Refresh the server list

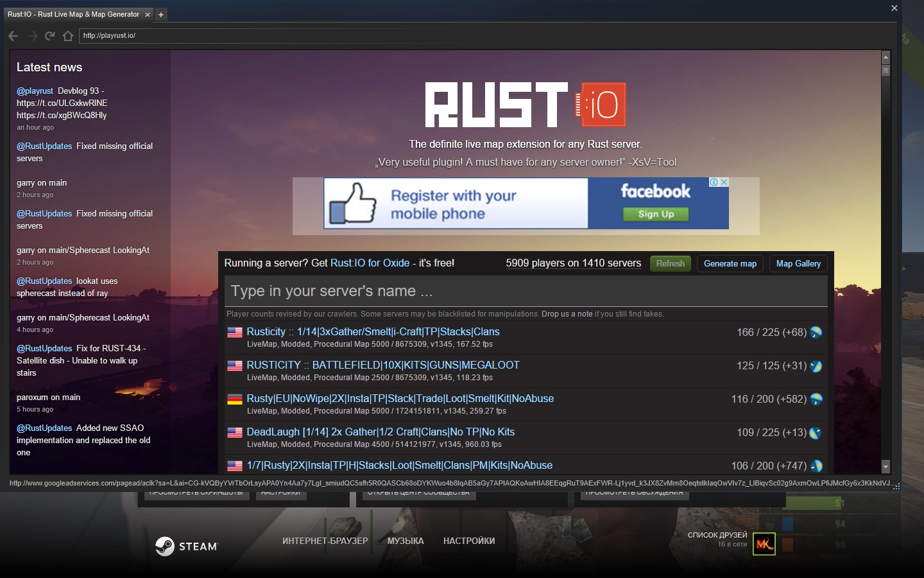pos(671,263)
